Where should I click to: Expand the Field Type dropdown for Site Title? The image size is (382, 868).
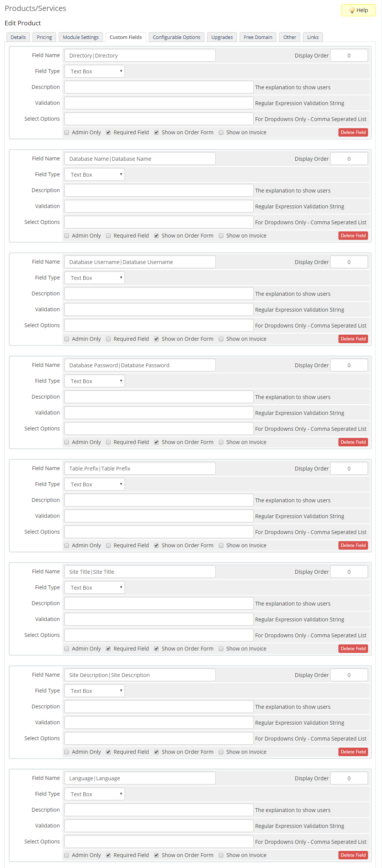click(95, 587)
